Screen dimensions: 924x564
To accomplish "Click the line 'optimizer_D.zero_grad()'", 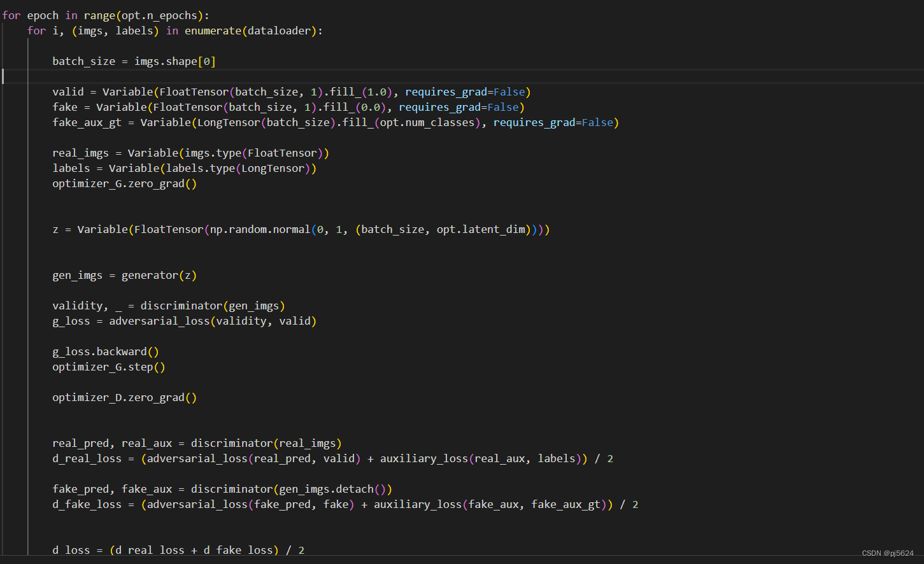I will coord(125,397).
